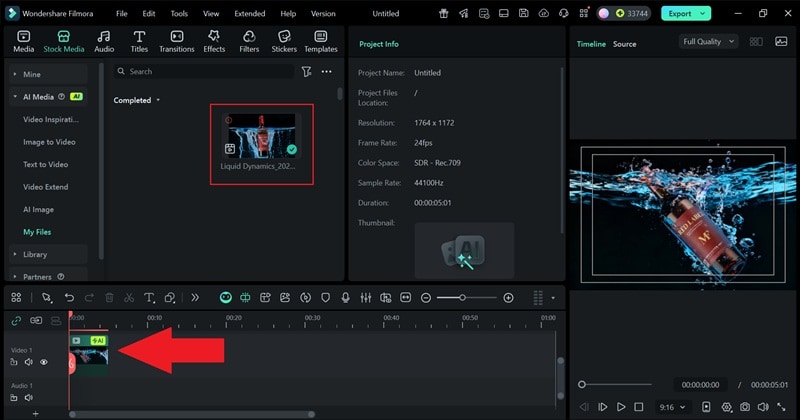The image size is (800, 420).
Task: Toggle the timeline link icon
Action: click(15, 321)
